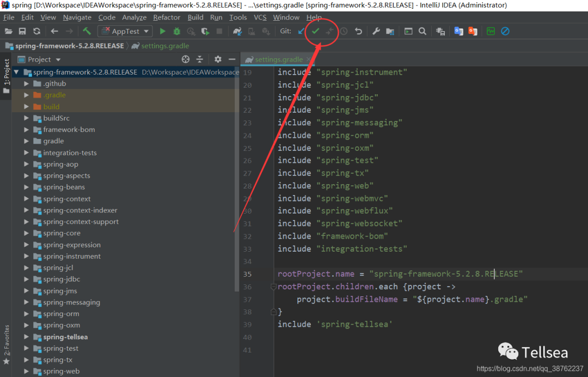588x377 pixels.
Task: Click the Git update project arrow
Action: [301, 31]
